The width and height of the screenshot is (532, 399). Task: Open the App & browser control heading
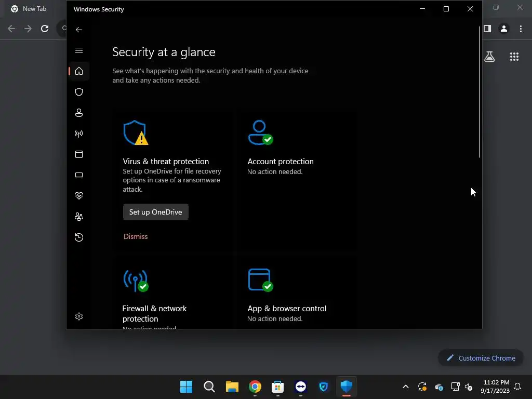point(287,309)
